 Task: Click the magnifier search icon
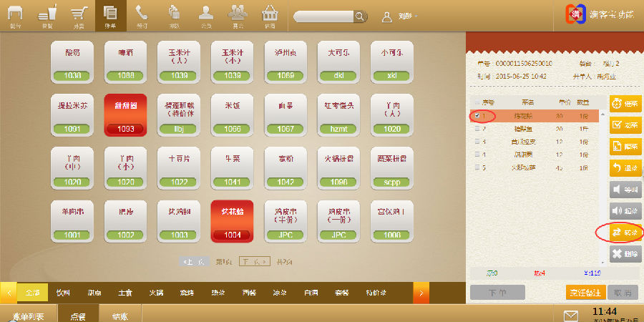360,16
